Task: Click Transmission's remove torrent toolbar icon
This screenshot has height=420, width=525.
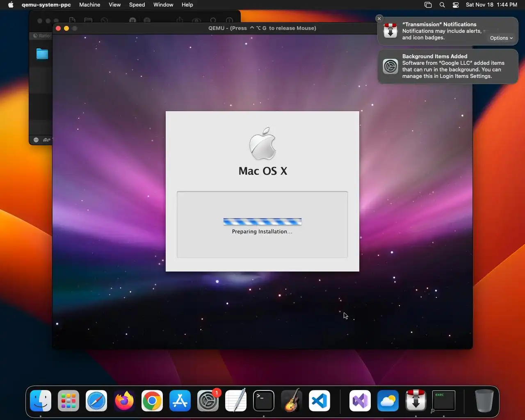Action: pos(104,20)
